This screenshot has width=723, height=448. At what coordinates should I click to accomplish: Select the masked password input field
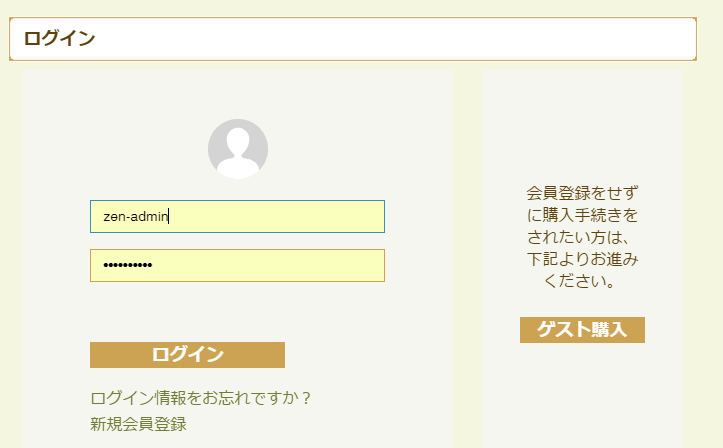pos(237,265)
